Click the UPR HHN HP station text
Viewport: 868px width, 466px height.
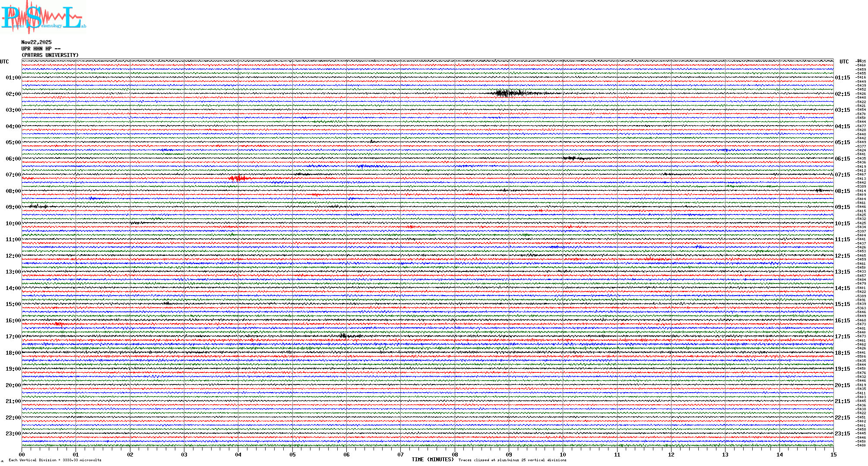pyautogui.click(x=41, y=49)
